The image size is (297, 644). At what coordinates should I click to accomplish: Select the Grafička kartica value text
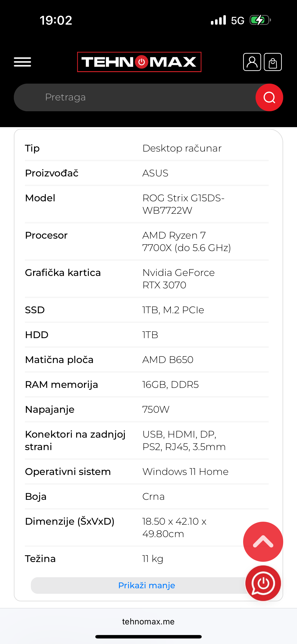[178, 279]
